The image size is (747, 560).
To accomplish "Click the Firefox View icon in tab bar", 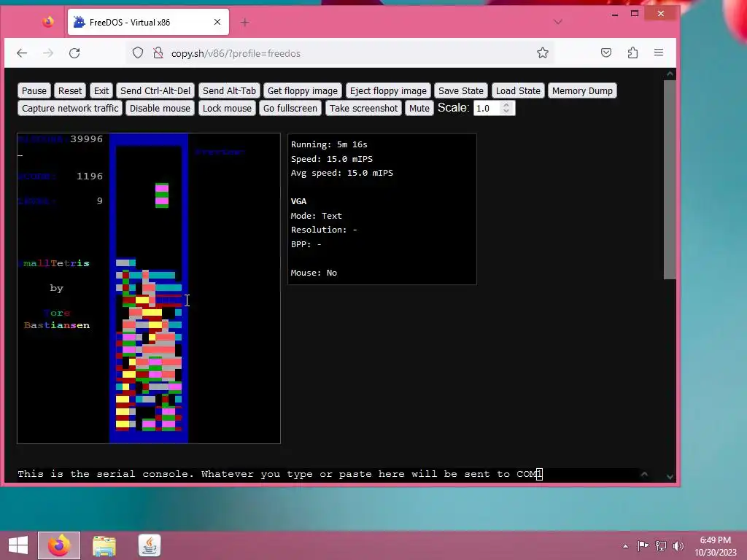I will pyautogui.click(x=47, y=22).
